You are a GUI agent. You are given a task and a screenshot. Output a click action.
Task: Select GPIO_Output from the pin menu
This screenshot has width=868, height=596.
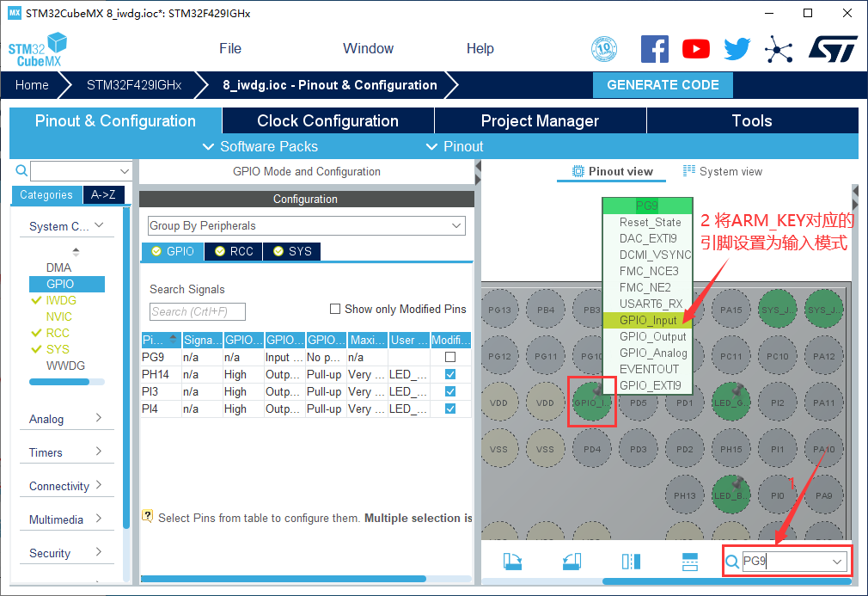652,336
